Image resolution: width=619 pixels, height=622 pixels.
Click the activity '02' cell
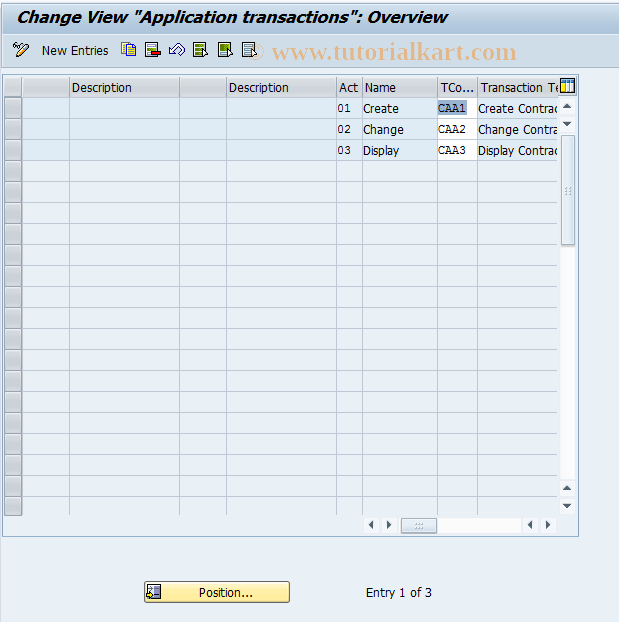coord(349,129)
